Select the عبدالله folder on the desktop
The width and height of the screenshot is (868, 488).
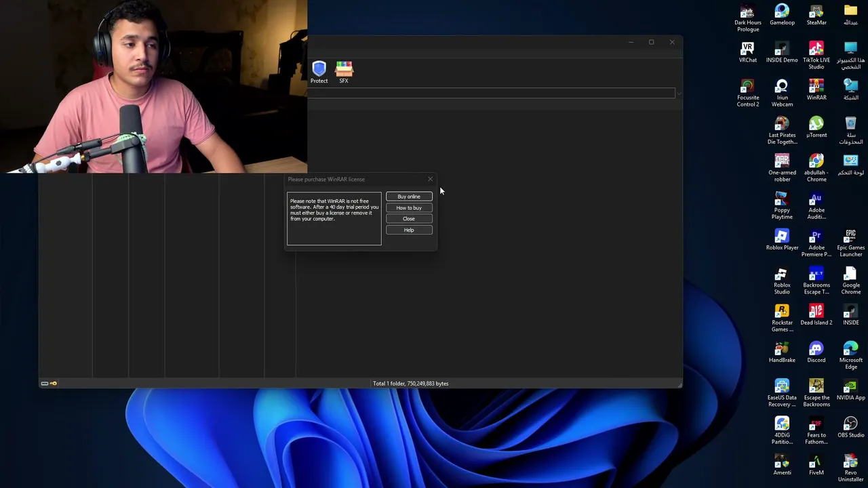click(850, 15)
